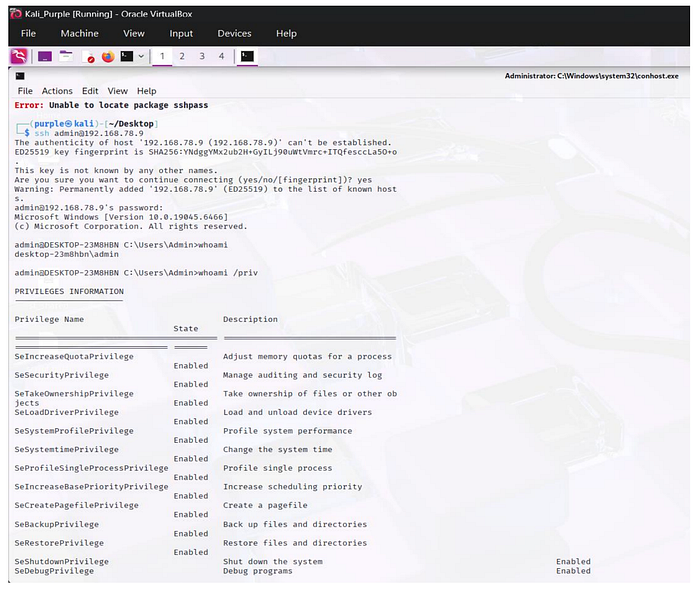700x591 pixels.
Task: Switch to workspace 1
Action: pos(162,56)
